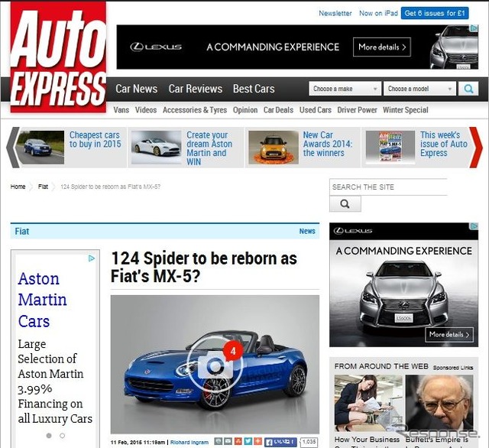This screenshot has width=489, height=448.
Task: Go to Videos section
Action: click(x=146, y=110)
